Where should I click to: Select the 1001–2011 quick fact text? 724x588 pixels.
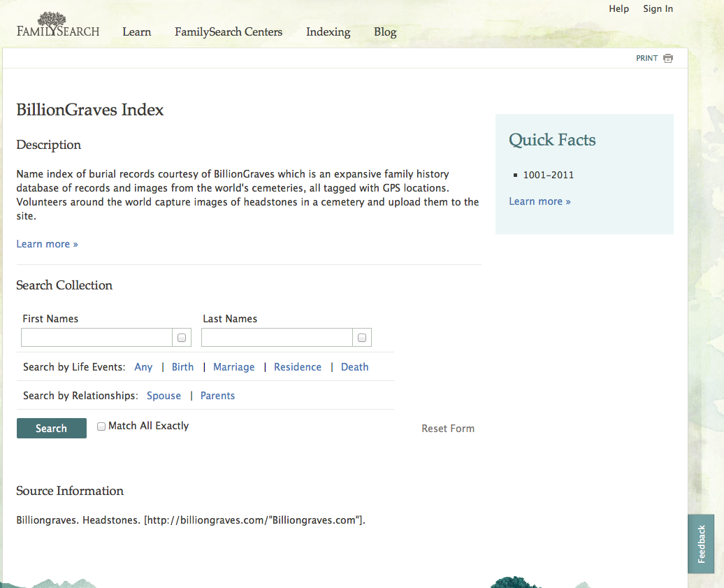pos(549,175)
